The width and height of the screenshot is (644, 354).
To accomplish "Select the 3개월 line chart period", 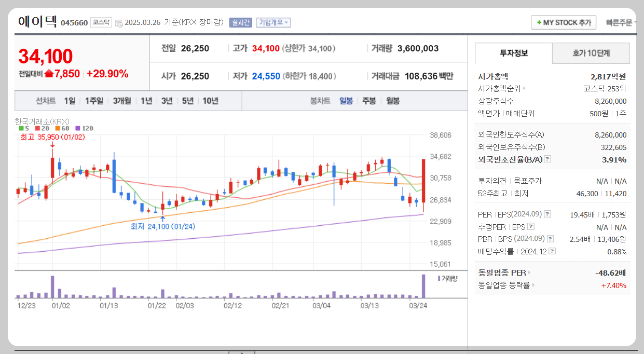I will click(x=122, y=101).
